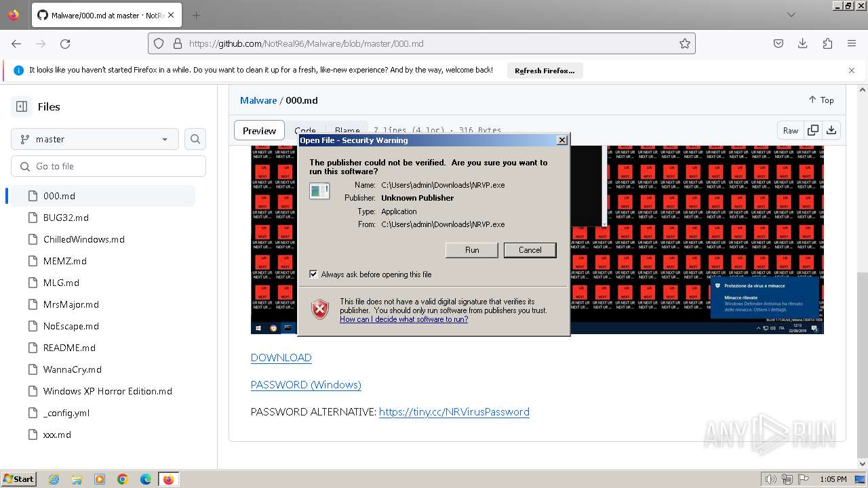Collapse the GitHub file tree panel
Image resolution: width=868 pixels, height=488 pixels.
[22, 106]
